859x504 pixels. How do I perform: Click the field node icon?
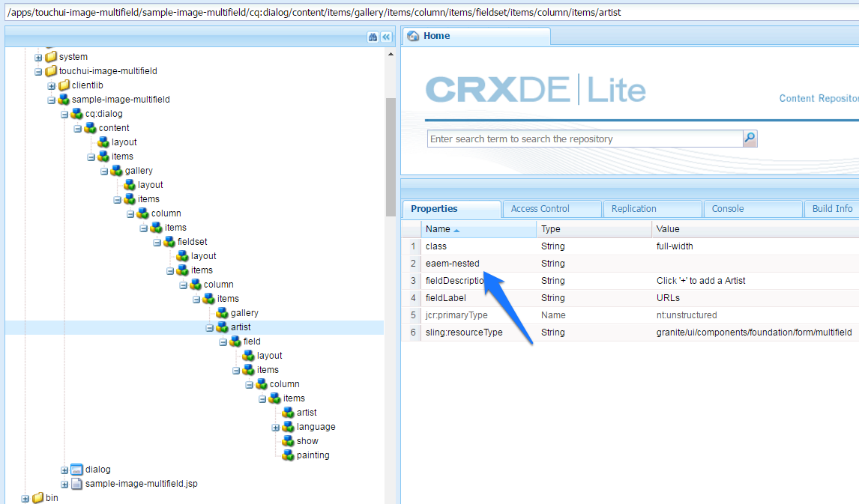click(x=235, y=341)
